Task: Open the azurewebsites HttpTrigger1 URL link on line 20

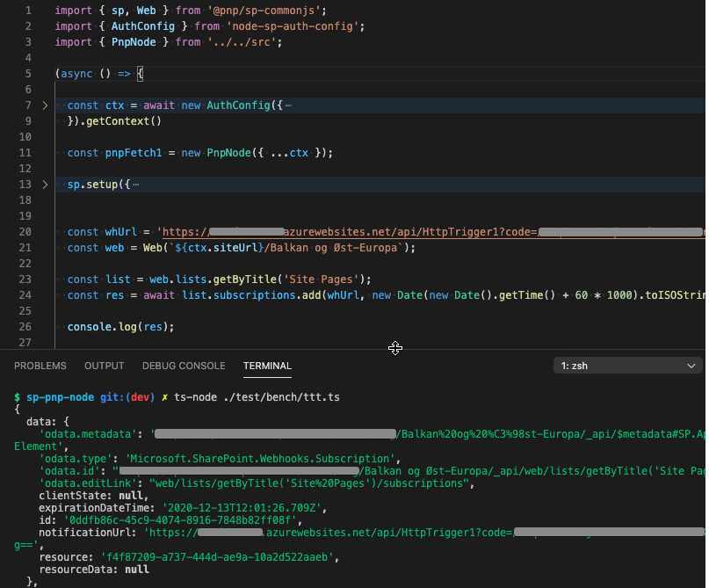Action: pos(433,232)
